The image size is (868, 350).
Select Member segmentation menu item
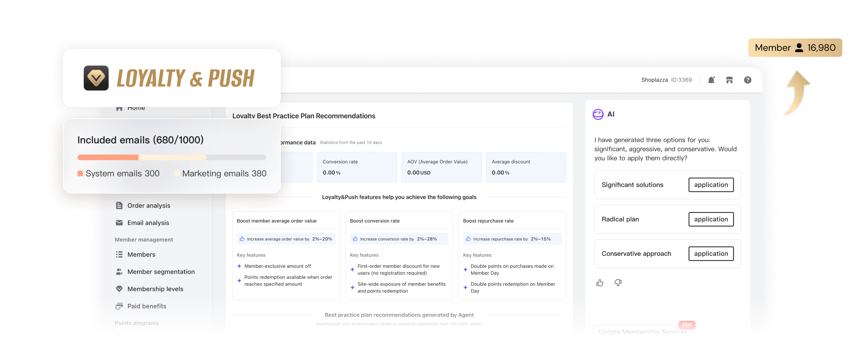point(161,272)
